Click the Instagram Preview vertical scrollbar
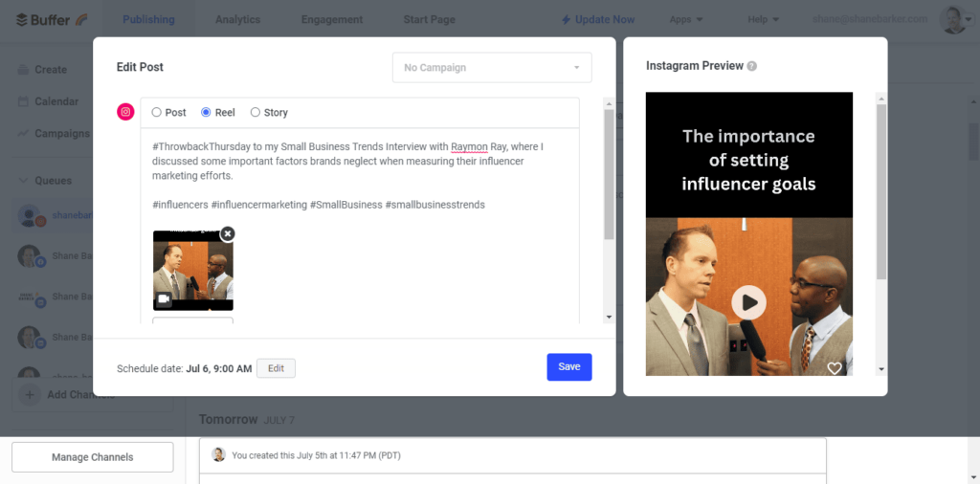This screenshot has height=484, width=980. 881,191
